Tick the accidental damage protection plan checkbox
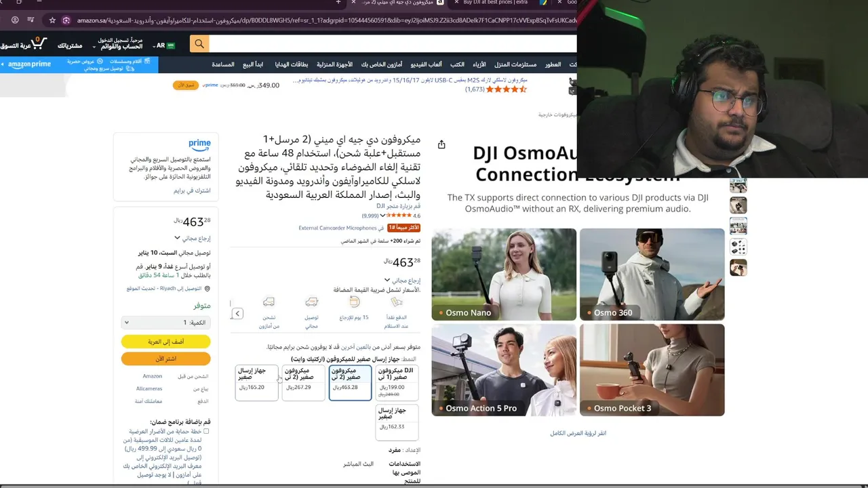868x488 pixels. click(206, 431)
